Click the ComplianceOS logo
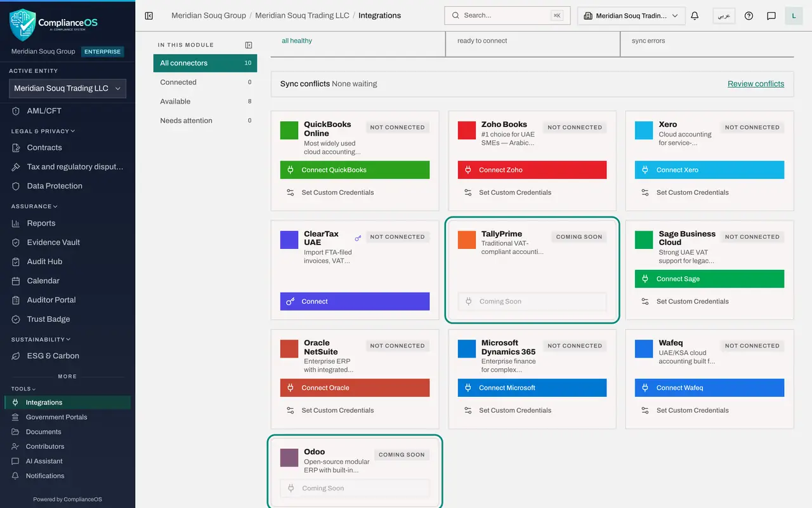 [54, 25]
